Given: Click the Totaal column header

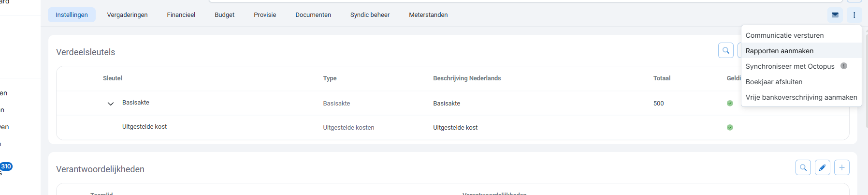Looking at the screenshot, I should (x=662, y=78).
